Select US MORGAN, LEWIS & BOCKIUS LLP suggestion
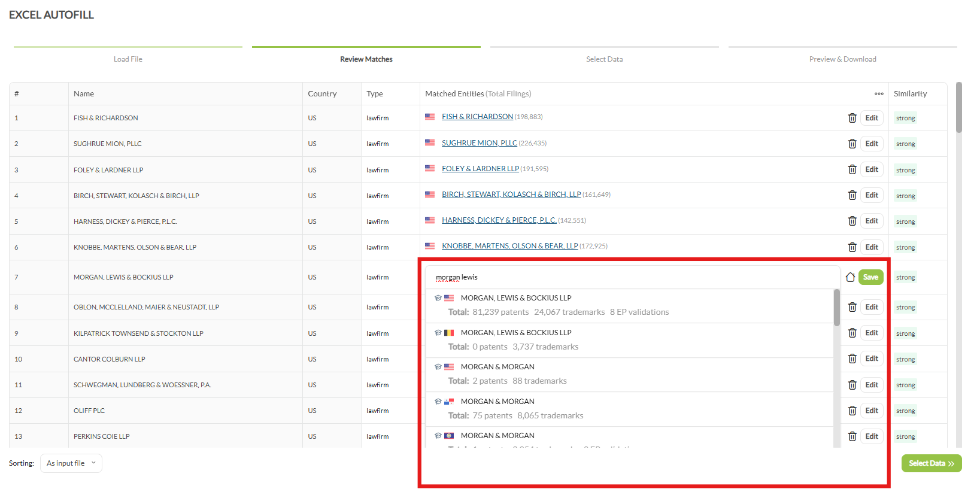980x492 pixels. pyautogui.click(x=630, y=305)
